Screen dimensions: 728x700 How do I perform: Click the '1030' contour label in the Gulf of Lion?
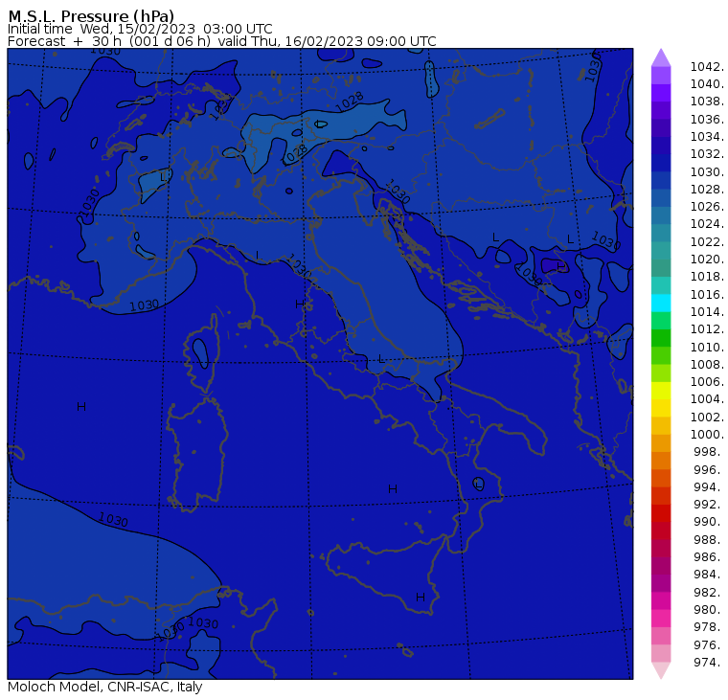pos(144,305)
